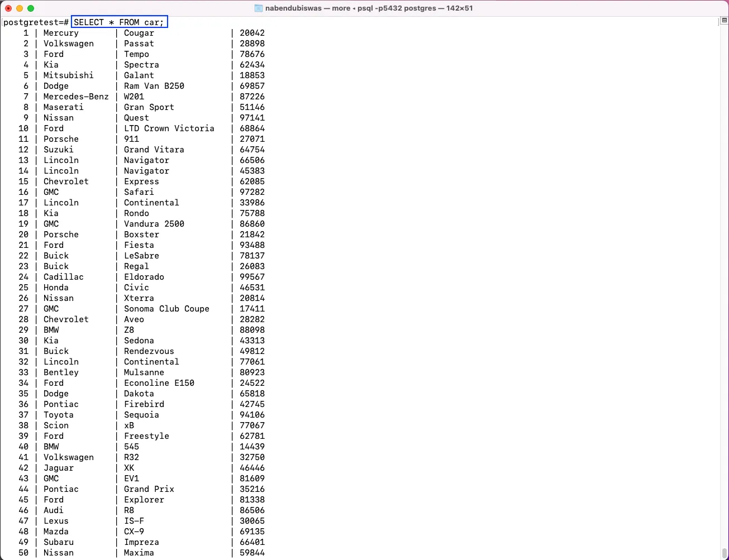This screenshot has height=560, width=729.
Task: Select the 'Aveo' model cell
Action: point(134,319)
